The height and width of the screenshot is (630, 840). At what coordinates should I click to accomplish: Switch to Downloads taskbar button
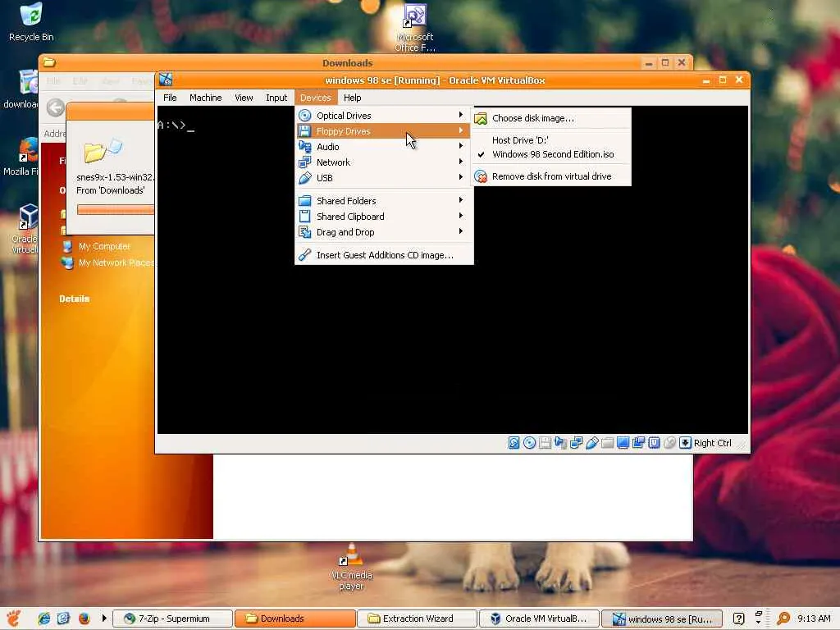pyautogui.click(x=295, y=619)
